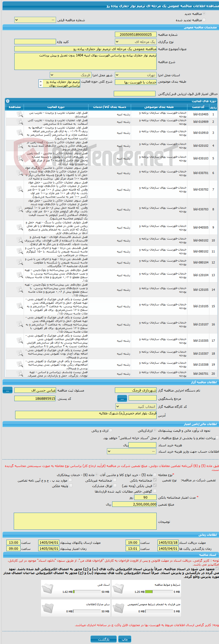Viewport: 219px width, 644px height.
Task: Select ماده (6) خدمات پیمانکاری radio
Action: pyautogui.click(x=97, y=475)
